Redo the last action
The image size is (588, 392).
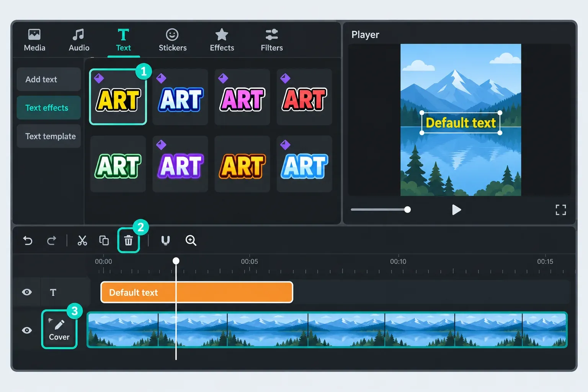(x=51, y=240)
